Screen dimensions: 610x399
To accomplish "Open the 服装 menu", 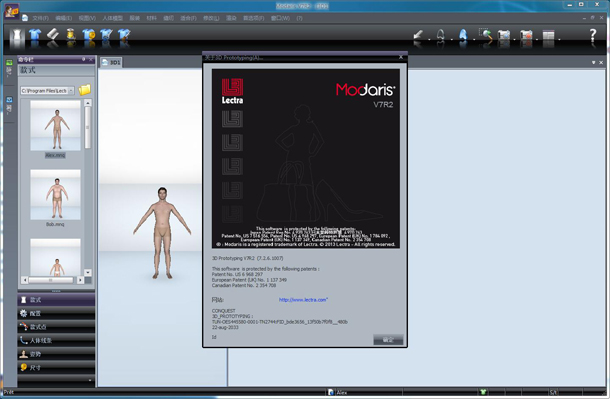I will coord(134,18).
